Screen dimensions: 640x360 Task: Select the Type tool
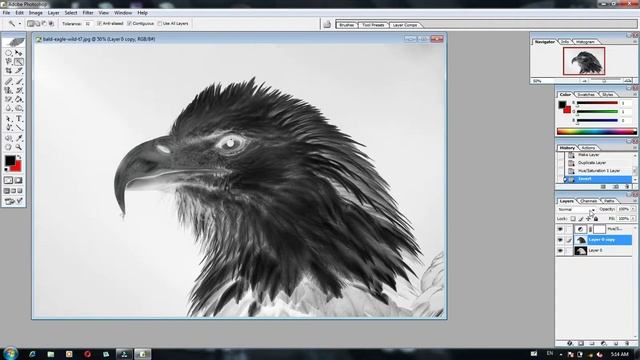[x=19, y=119]
